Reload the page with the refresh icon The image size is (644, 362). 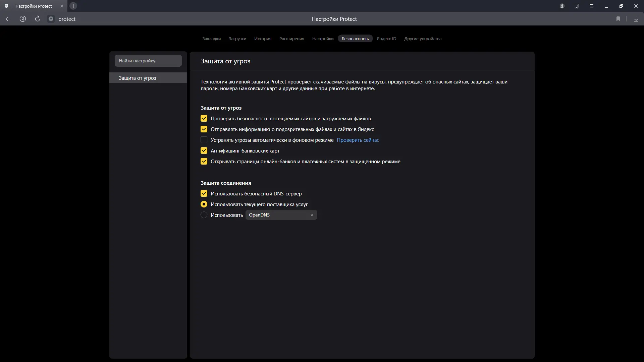[x=38, y=19]
